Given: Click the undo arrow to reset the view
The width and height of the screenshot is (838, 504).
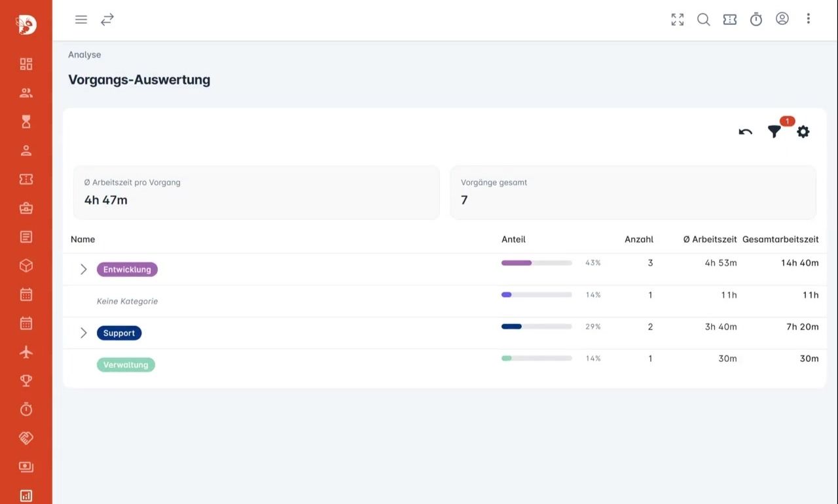Looking at the screenshot, I should pos(745,132).
